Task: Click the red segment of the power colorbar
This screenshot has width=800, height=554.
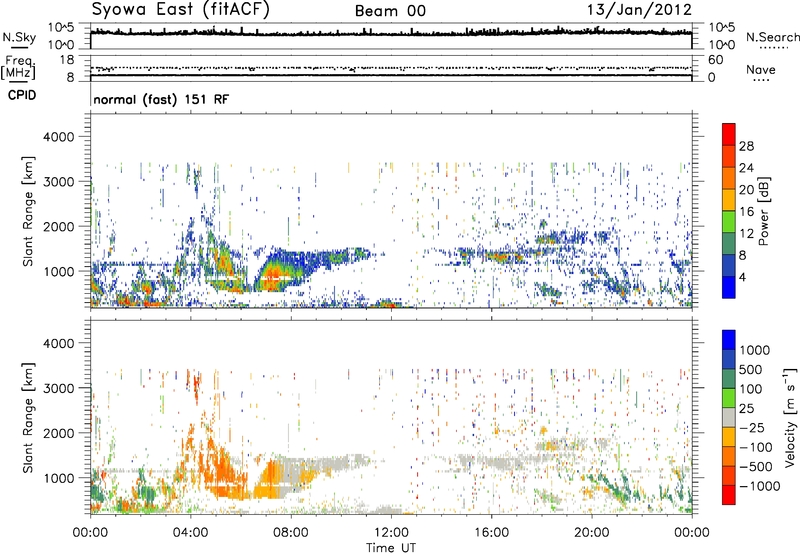Action: point(729,134)
